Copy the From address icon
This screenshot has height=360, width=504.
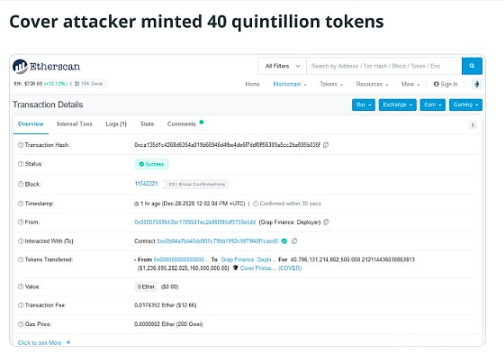(x=326, y=222)
